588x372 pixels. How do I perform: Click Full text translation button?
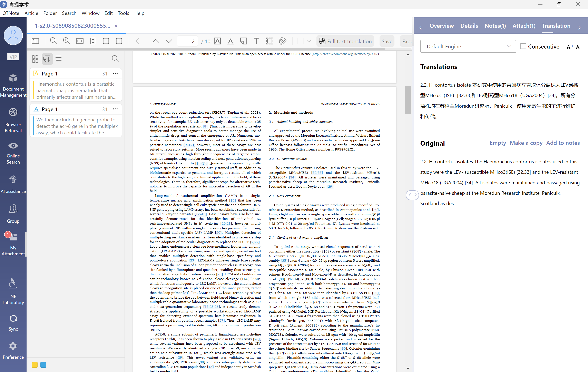(345, 41)
